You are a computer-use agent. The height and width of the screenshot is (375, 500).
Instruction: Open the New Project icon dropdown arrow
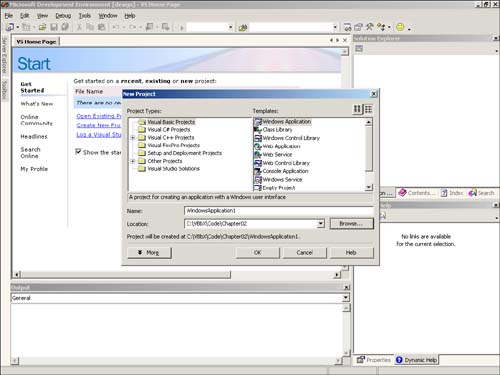(x=18, y=27)
